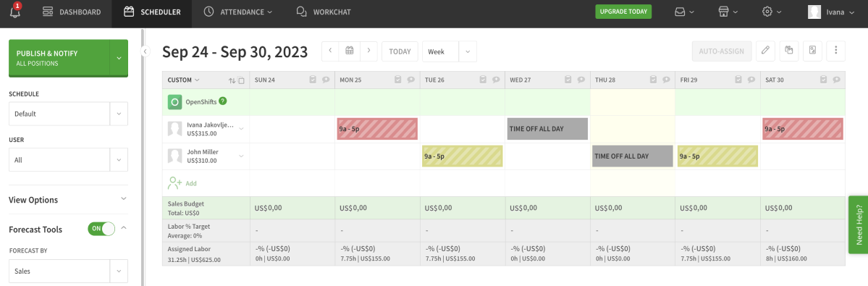Open the three-dot more options menu
The height and width of the screenshot is (286, 868).
pos(836,51)
